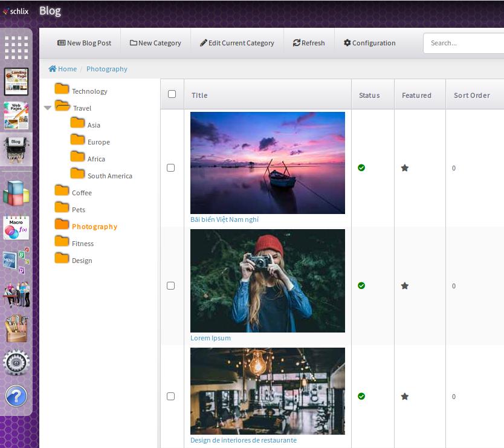Select the Technology category folder
The width and height of the screenshot is (504, 448).
tap(89, 91)
